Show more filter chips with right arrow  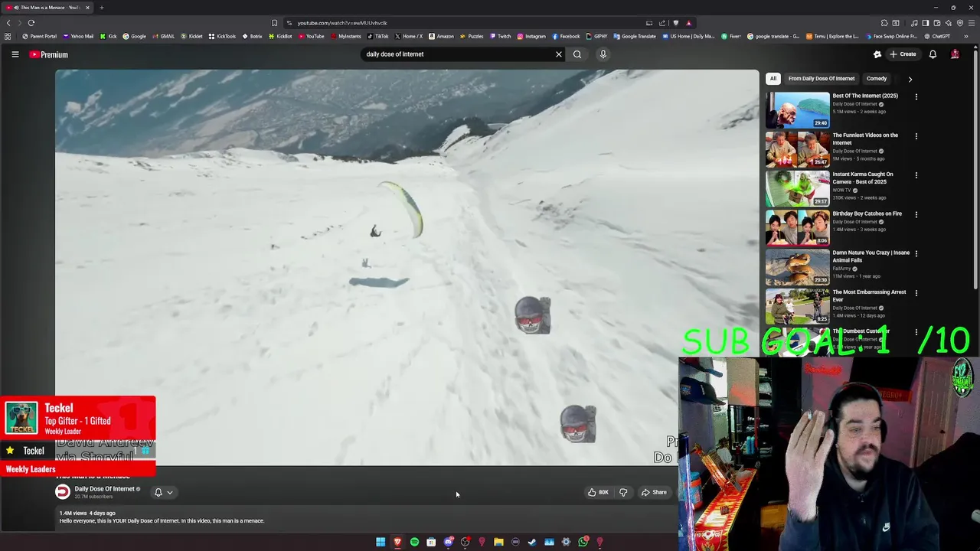tap(910, 79)
